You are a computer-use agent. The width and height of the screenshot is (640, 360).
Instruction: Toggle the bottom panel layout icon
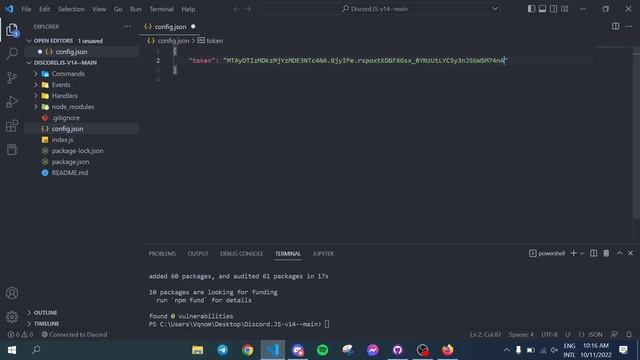pos(542,9)
